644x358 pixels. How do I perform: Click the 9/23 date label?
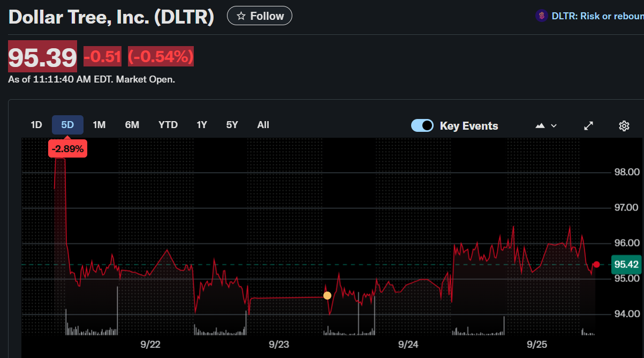(x=279, y=344)
